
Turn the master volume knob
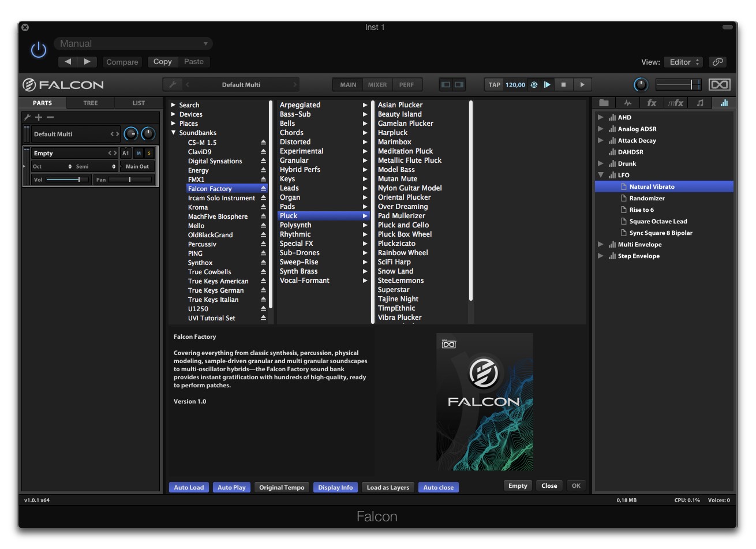(641, 84)
